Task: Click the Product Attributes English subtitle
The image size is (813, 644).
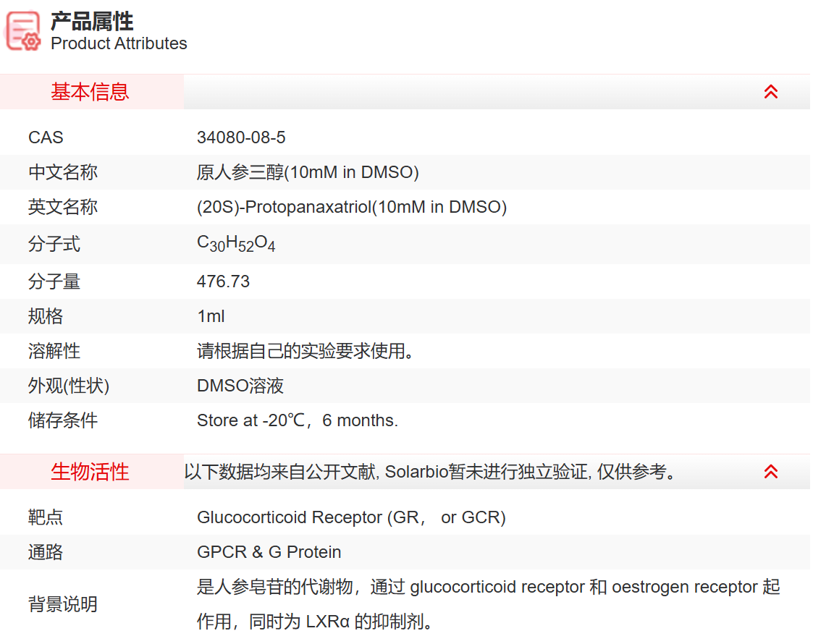Action: tap(119, 43)
